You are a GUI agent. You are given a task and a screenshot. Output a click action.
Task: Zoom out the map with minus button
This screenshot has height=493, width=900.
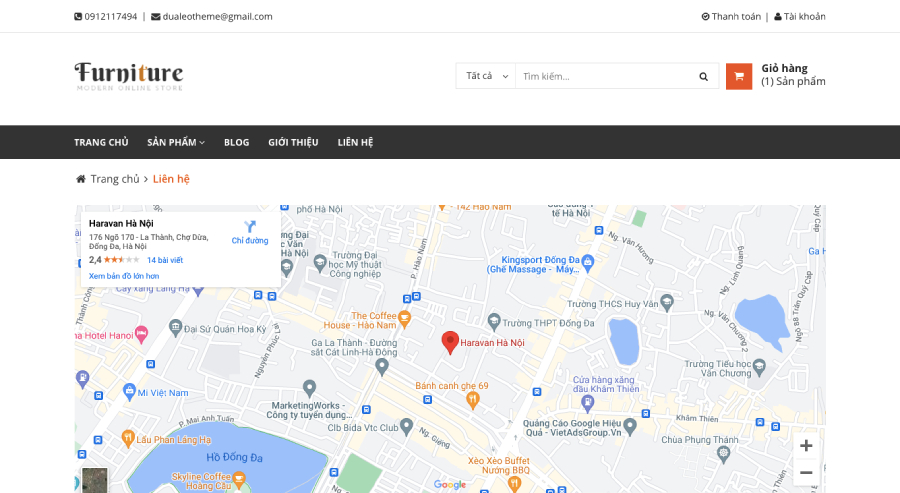[x=806, y=473]
